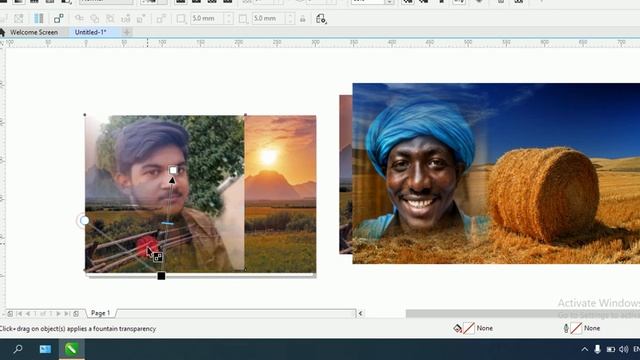Expand hidden system tray icons chevron
This screenshot has width=640, height=360.
click(x=584, y=349)
